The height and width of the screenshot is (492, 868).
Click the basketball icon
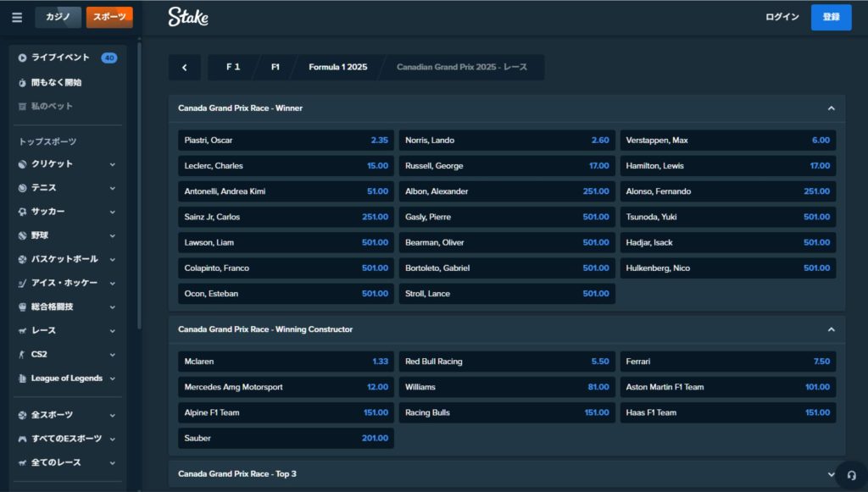click(22, 259)
